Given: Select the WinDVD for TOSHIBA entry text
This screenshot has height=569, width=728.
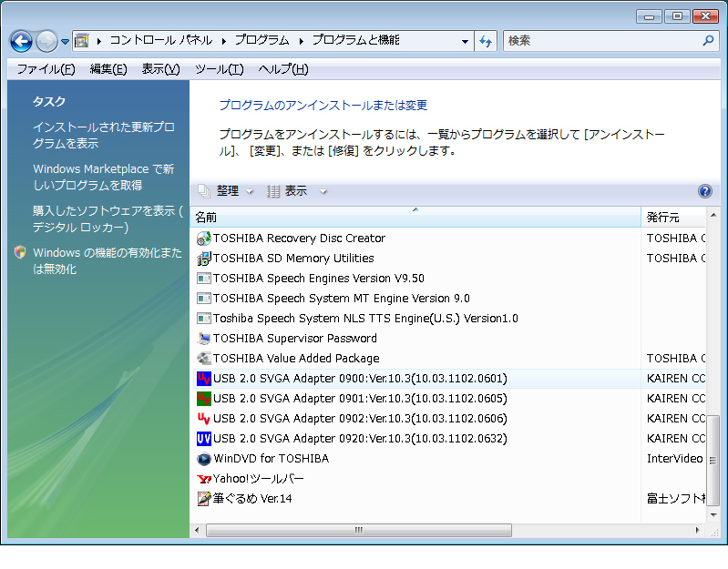Looking at the screenshot, I should (x=272, y=459).
